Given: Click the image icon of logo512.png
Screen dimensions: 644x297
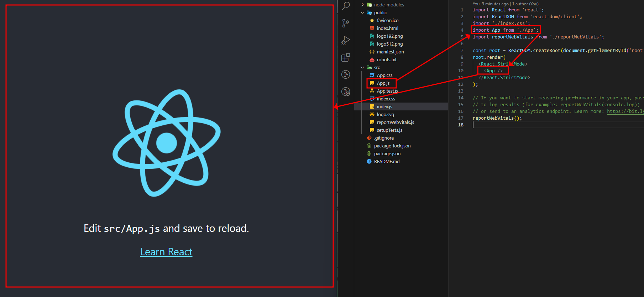Looking at the screenshot, I should click(x=372, y=44).
